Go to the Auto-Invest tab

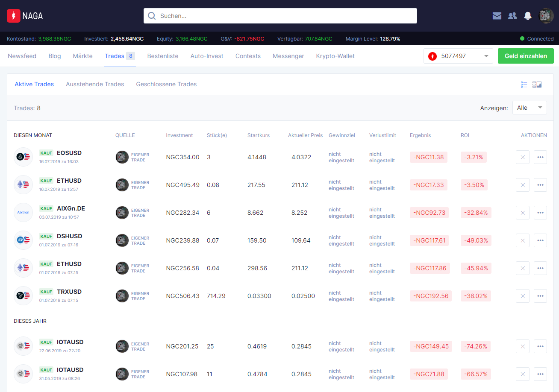[x=207, y=56]
